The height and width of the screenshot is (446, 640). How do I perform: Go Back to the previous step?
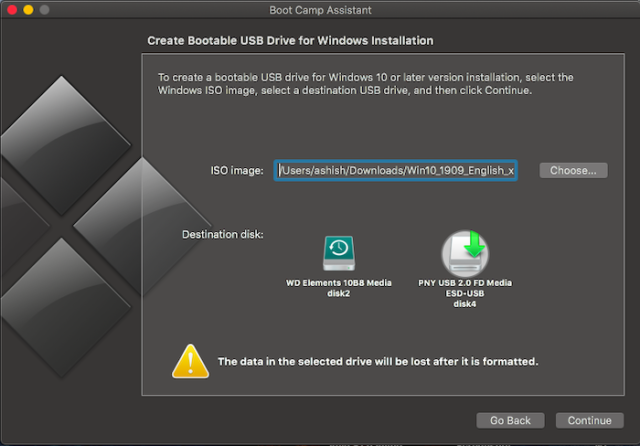[510, 420]
